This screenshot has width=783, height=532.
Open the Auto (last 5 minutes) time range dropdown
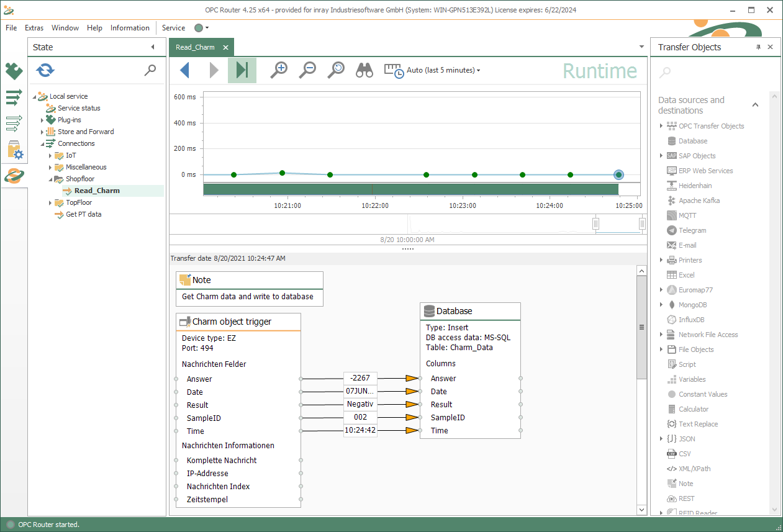pyautogui.click(x=443, y=71)
